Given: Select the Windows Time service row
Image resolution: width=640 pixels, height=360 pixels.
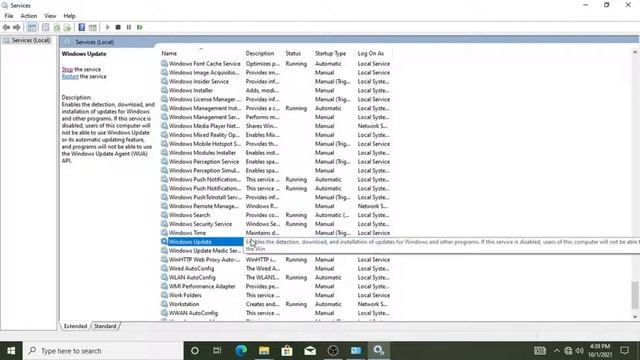Looking at the screenshot, I should [x=276, y=233].
